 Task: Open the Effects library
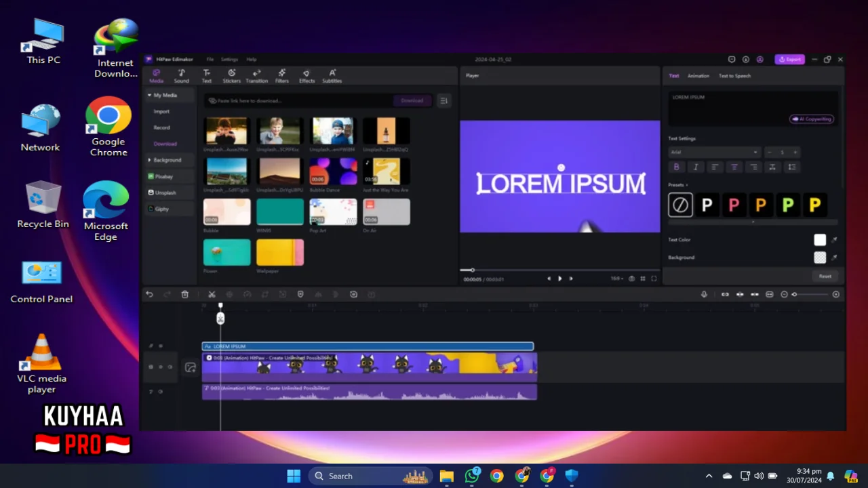307,76
